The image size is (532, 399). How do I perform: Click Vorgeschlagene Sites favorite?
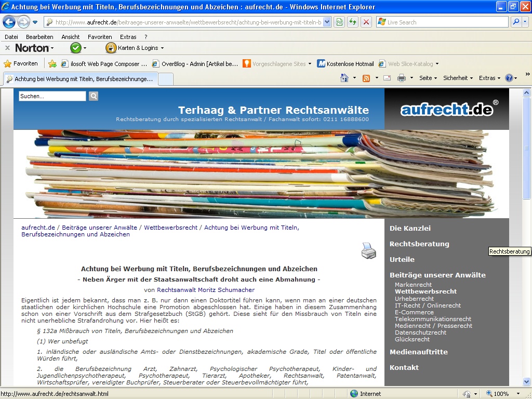[276, 64]
